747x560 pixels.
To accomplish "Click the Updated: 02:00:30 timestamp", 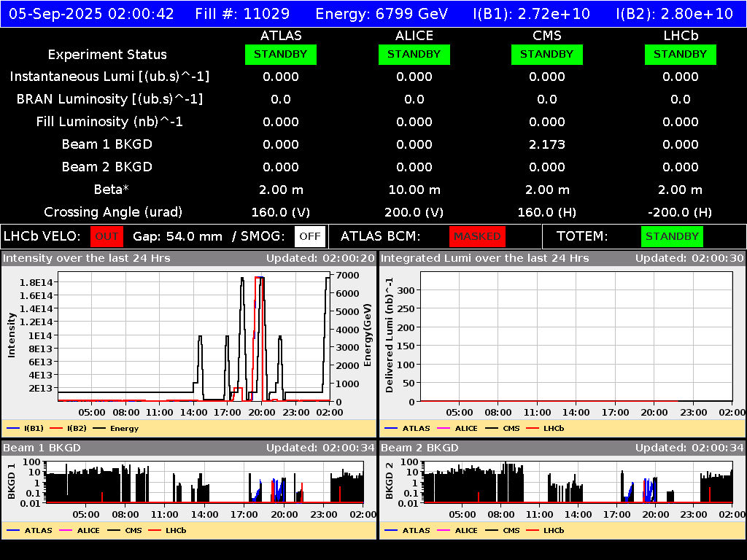I will pos(689,258).
